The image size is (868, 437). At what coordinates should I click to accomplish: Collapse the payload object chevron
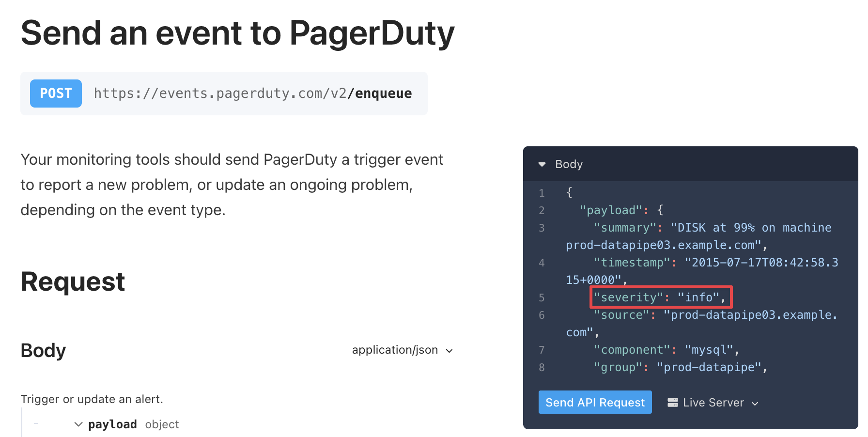coord(78,424)
